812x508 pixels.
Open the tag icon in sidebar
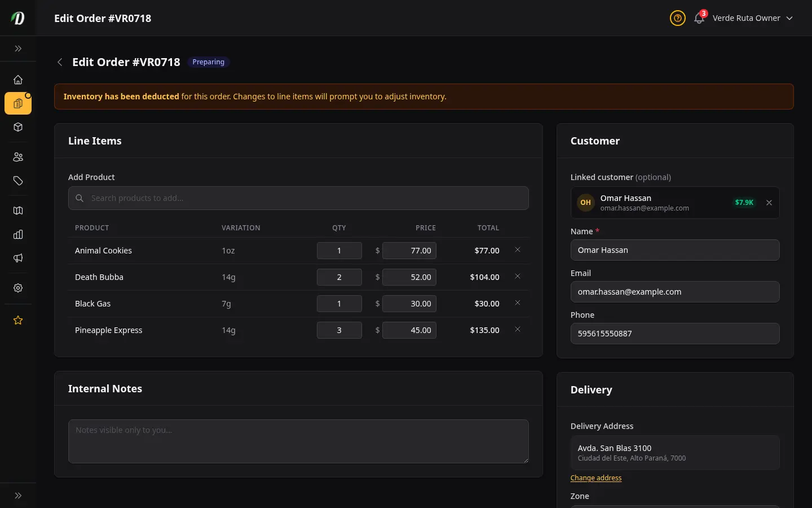point(18,181)
